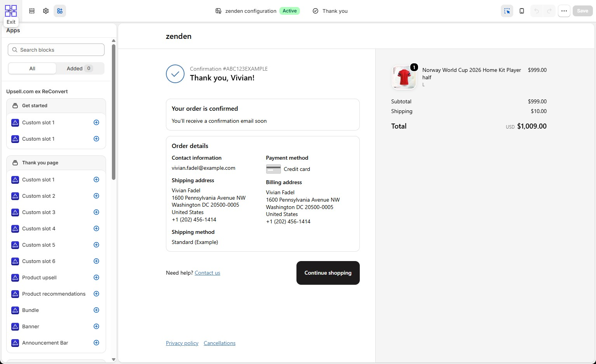Click the Exit icon in top-left corner
Screen dimensions: 596x364
coord(11,11)
